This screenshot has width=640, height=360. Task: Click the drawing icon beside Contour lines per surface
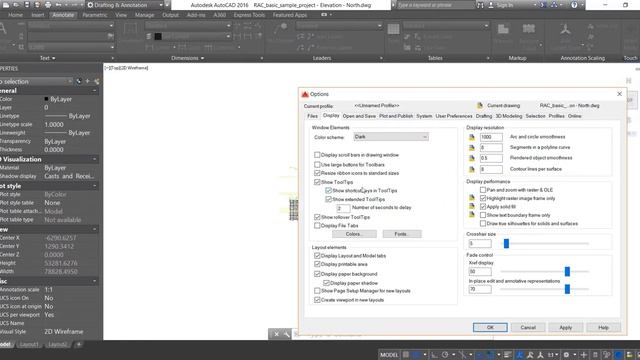(x=472, y=169)
